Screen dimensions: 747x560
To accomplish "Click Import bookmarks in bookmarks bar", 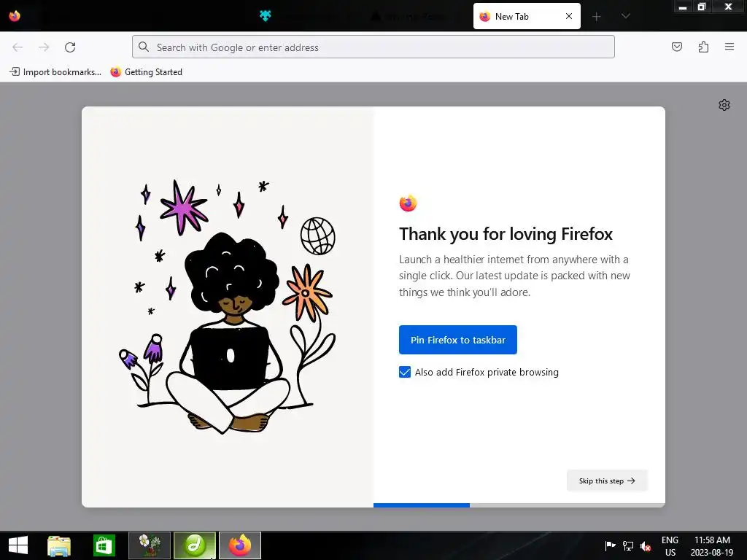I will click(55, 72).
